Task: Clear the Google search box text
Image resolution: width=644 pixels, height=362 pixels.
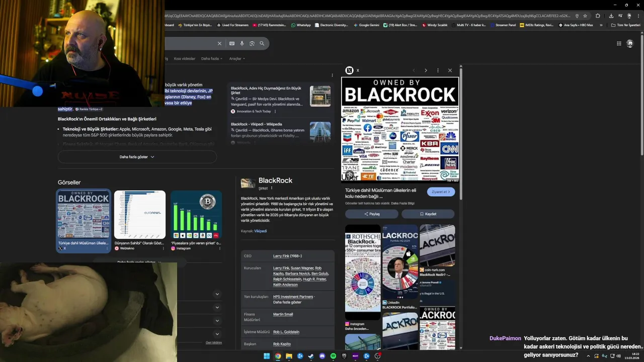Action: click(x=219, y=44)
